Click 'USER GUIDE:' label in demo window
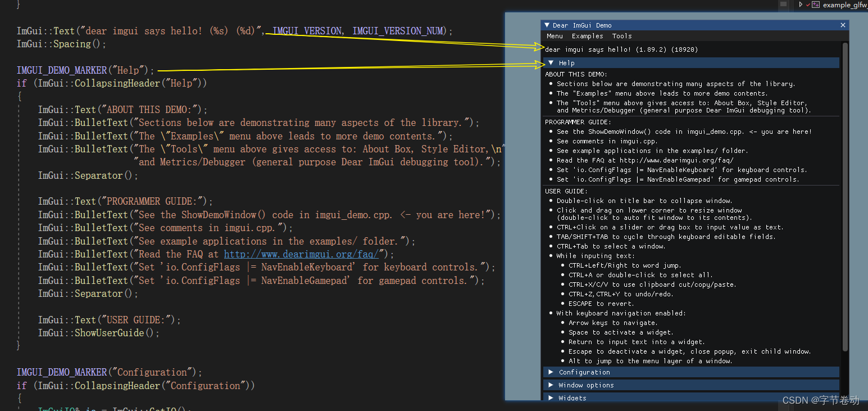The width and height of the screenshot is (868, 411). (566, 191)
